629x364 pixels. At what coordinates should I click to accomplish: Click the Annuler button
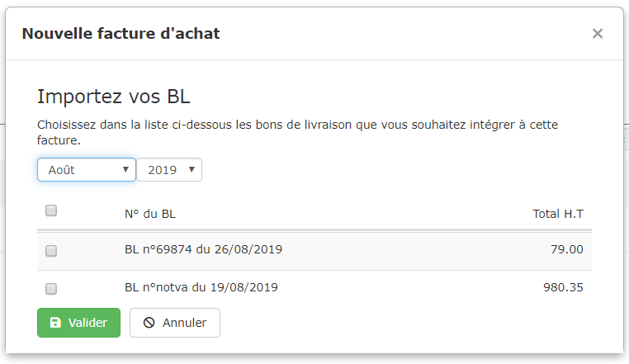point(175,323)
